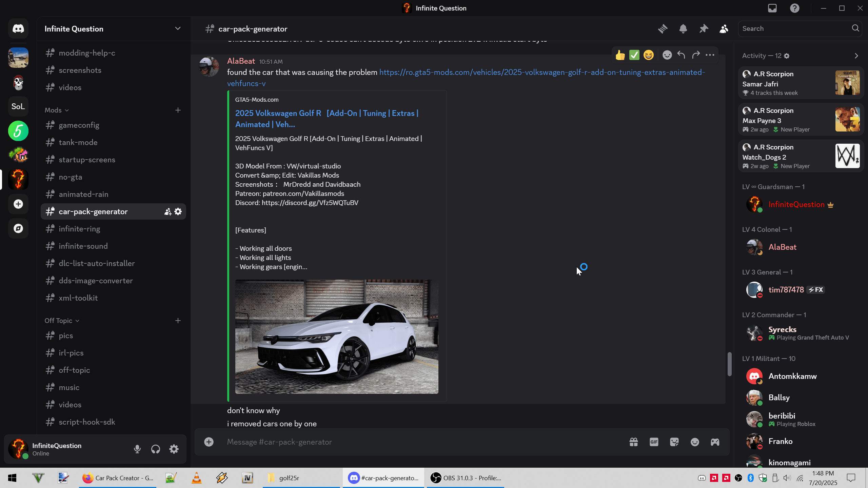The image size is (868, 488).
Task: Click Create Invite icon on car-pack-generator
Action: (x=168, y=212)
